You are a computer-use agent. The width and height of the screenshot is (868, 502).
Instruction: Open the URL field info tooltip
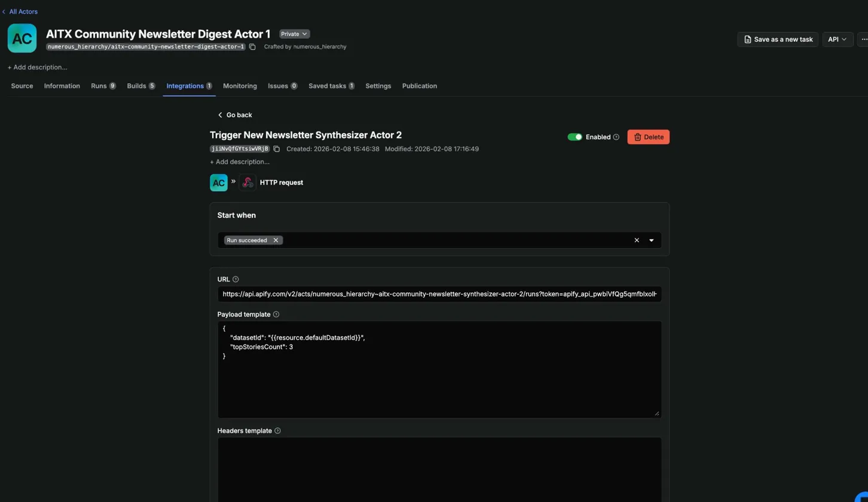pyautogui.click(x=236, y=279)
